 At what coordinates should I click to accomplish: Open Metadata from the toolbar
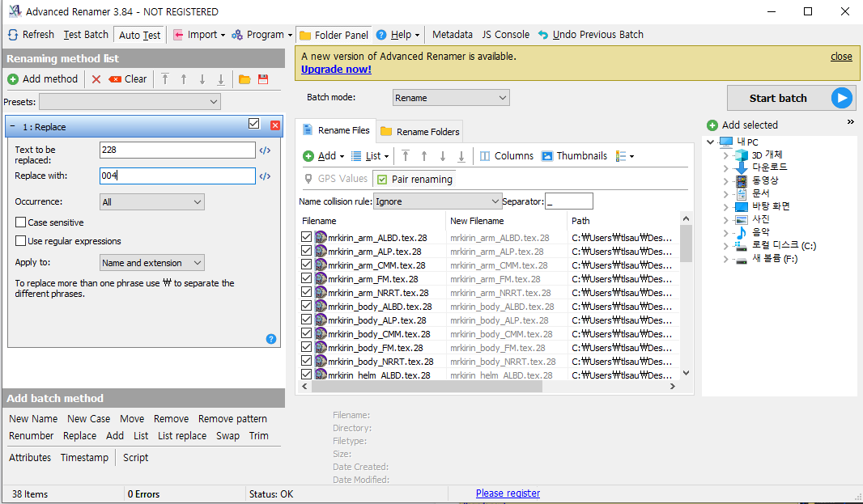click(453, 35)
